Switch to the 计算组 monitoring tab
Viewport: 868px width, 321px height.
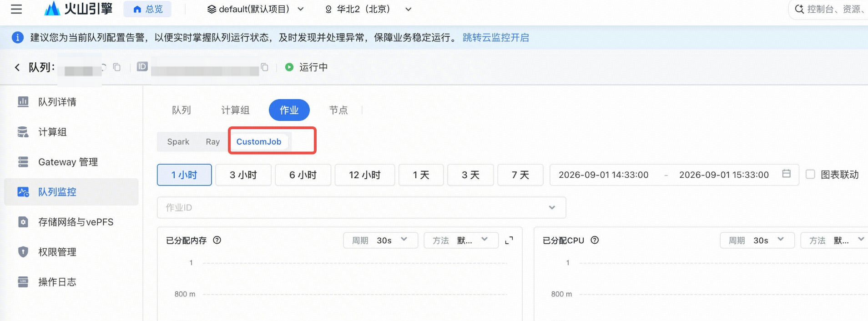coord(235,110)
